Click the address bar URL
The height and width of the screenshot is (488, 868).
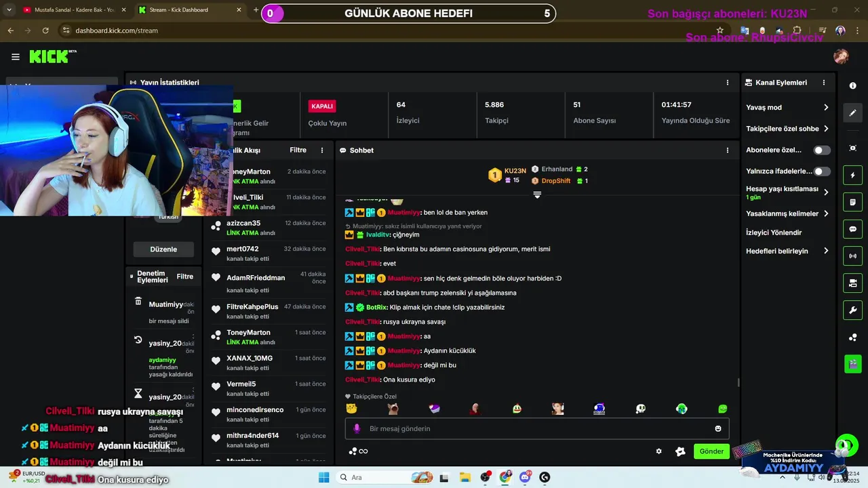(x=117, y=30)
